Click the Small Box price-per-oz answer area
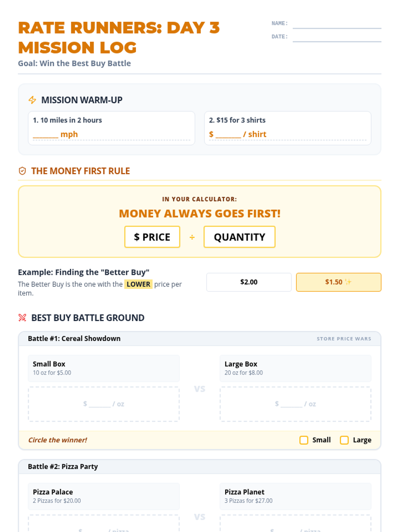The image size is (399, 532). [x=104, y=404]
